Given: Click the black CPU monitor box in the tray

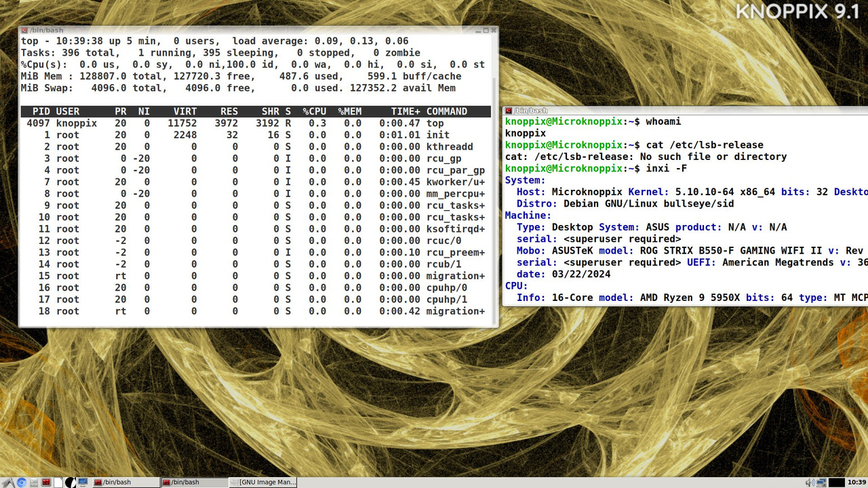Looking at the screenshot, I should (837, 483).
